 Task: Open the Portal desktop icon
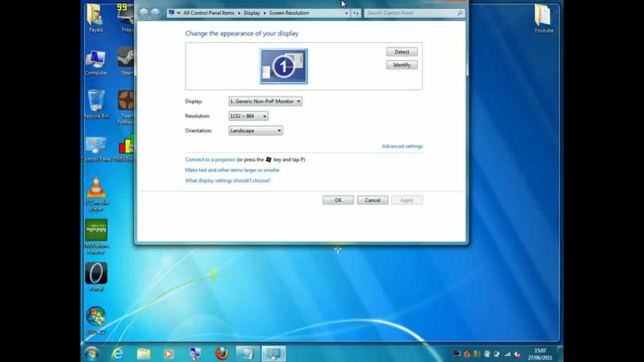coord(96,277)
